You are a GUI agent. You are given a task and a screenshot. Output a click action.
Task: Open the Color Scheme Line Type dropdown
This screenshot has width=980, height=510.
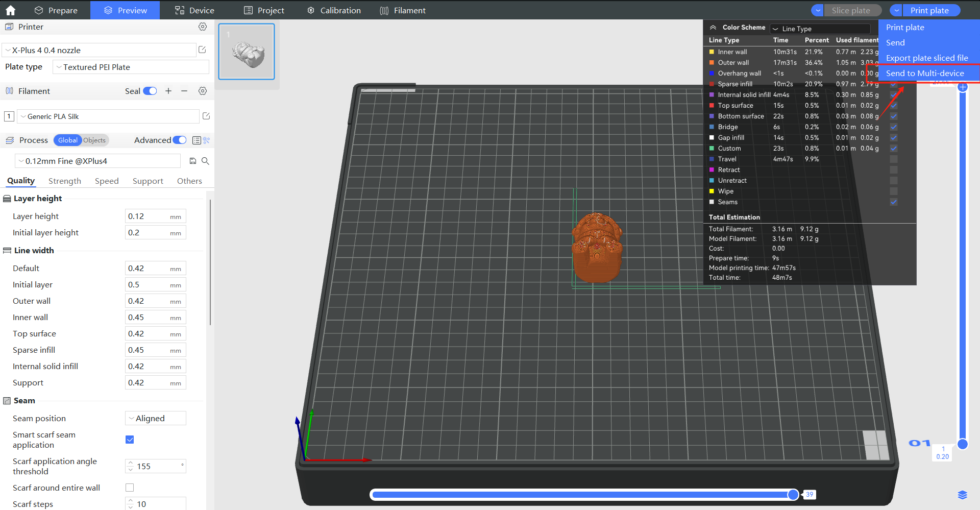point(820,29)
